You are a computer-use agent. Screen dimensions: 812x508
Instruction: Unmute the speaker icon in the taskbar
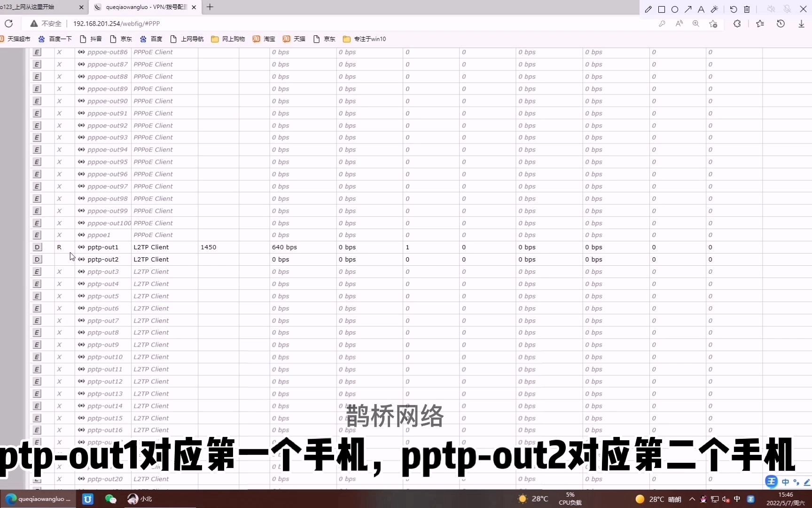click(x=726, y=500)
